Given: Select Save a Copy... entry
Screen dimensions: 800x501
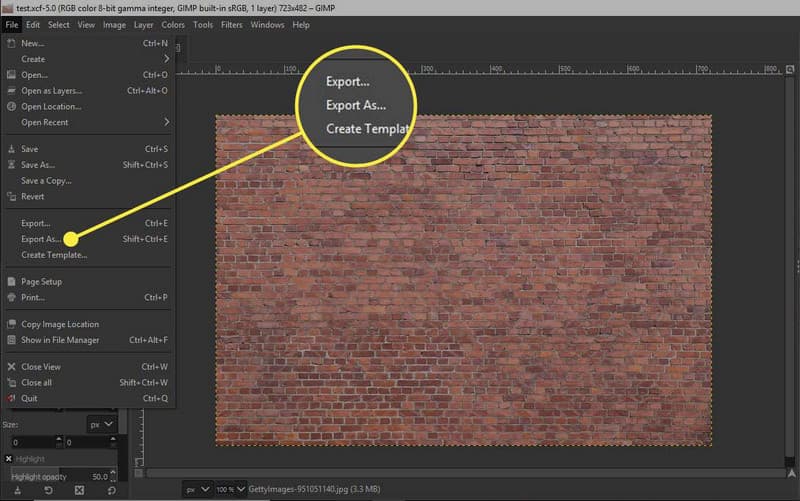Looking at the screenshot, I should coord(88,181).
